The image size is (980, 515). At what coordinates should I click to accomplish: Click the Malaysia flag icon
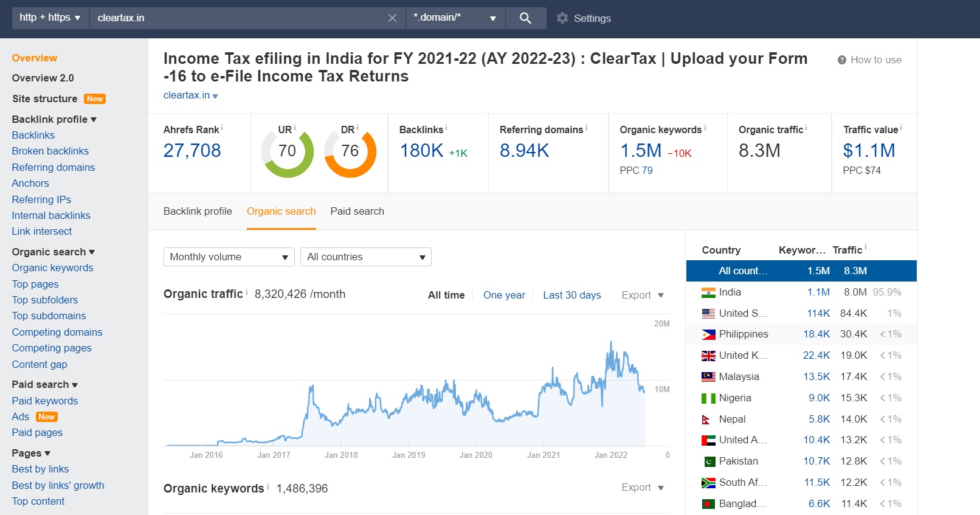[708, 377]
